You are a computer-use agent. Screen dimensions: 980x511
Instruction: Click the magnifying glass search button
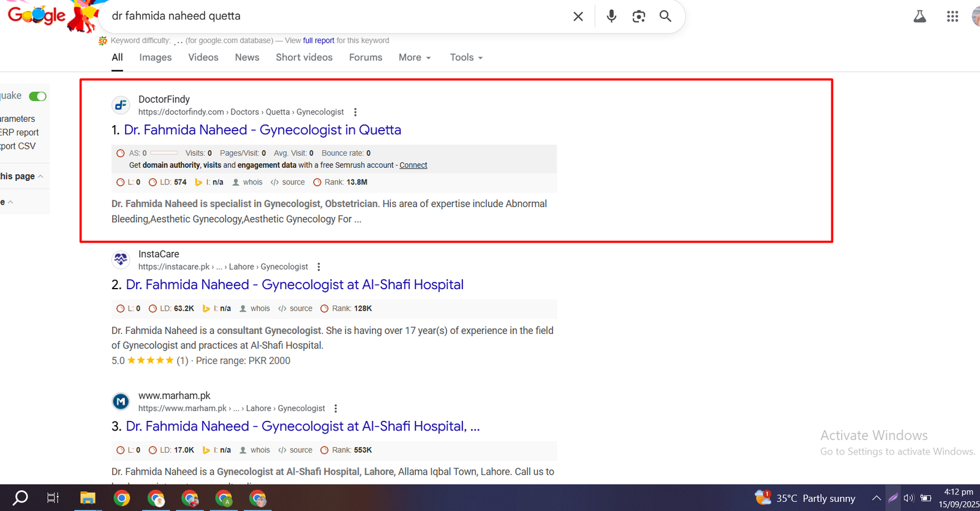[665, 17]
